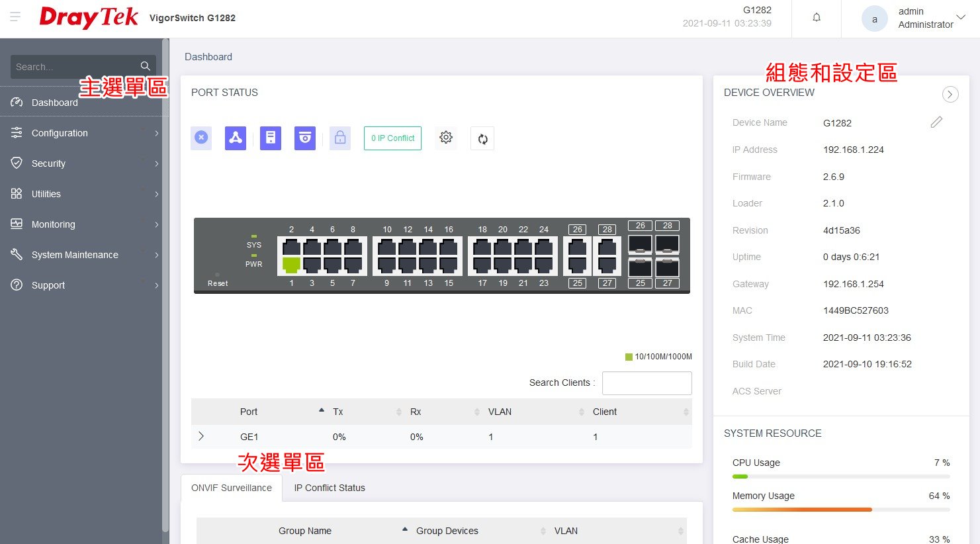Viewport: 980px width, 544px height.
Task: Switch to the IP Conflict Status tab
Action: click(330, 488)
